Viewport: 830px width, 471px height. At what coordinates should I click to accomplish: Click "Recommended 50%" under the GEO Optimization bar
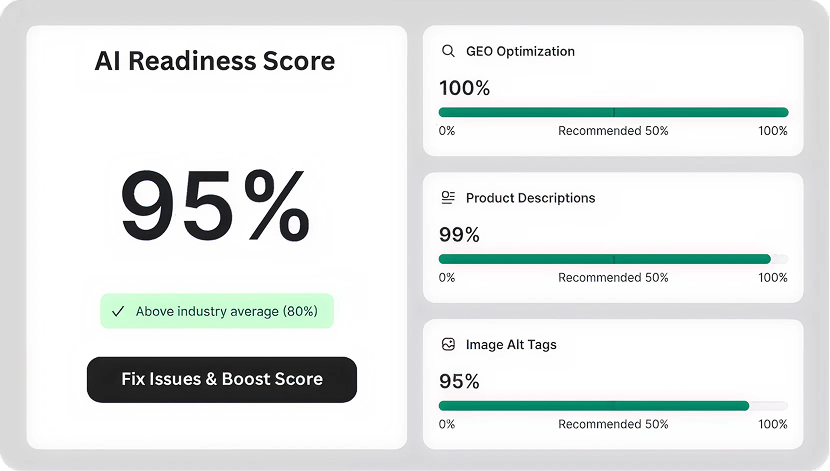(x=613, y=131)
